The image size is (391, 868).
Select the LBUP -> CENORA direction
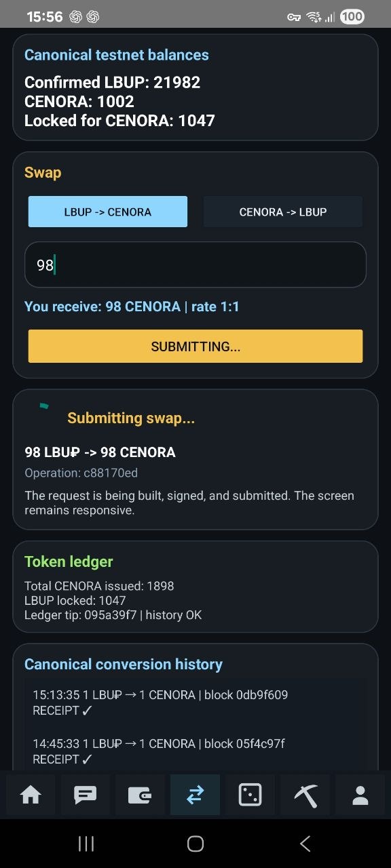tap(107, 212)
